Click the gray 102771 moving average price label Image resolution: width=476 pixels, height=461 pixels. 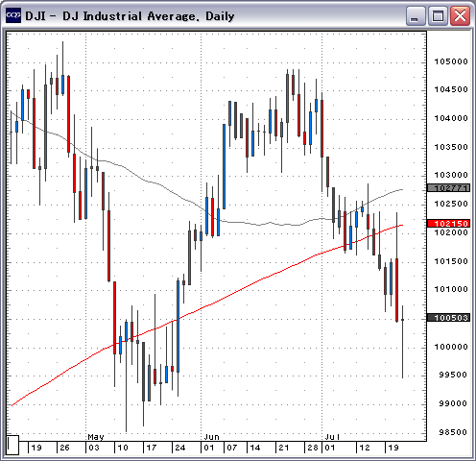pos(449,188)
